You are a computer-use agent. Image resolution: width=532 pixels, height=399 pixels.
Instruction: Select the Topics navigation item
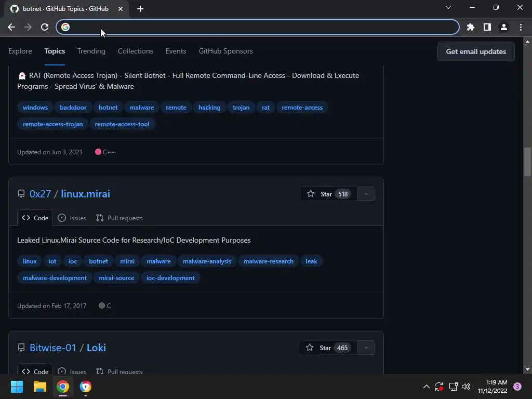[x=55, y=51]
